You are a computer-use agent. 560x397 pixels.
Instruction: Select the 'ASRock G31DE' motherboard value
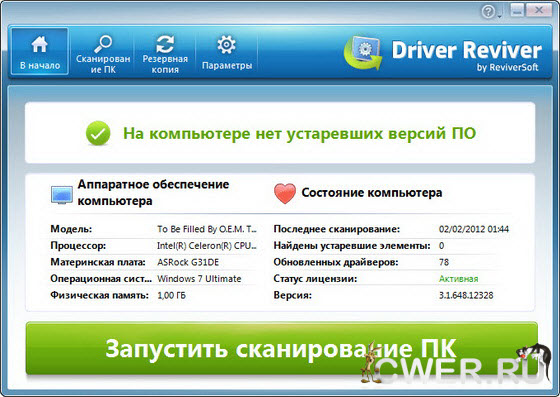tap(188, 262)
